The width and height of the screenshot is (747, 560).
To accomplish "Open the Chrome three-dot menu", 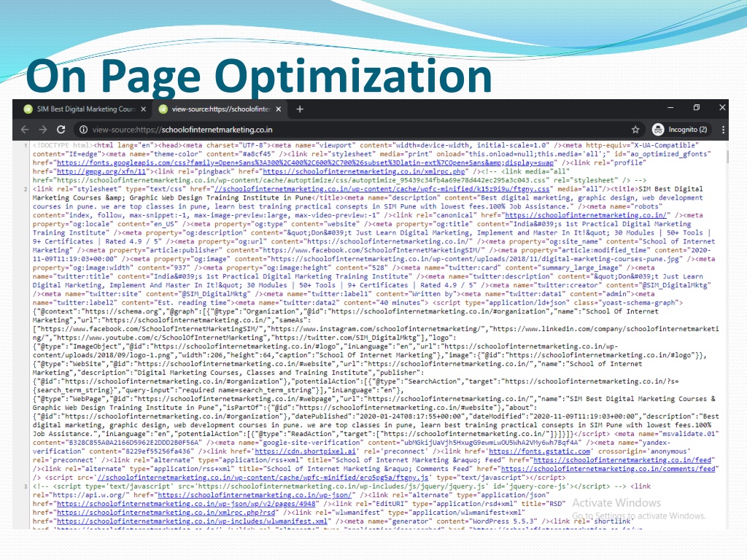I will tap(723, 130).
